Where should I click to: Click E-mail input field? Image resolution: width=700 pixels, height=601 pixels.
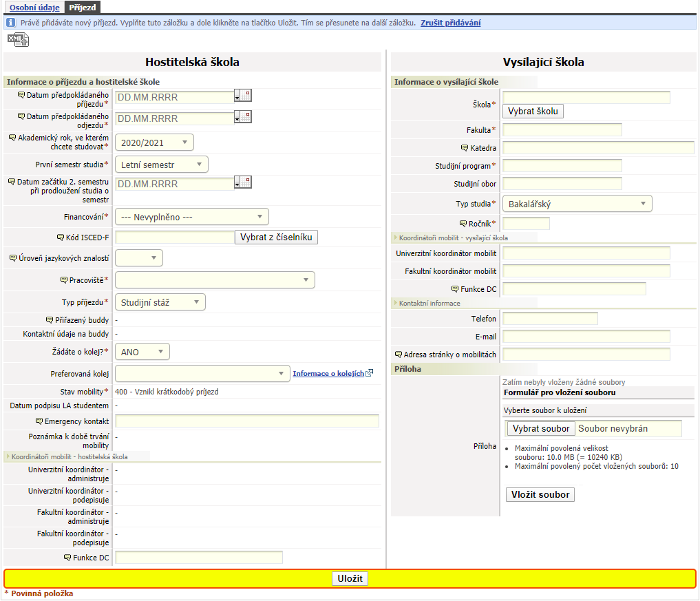(x=586, y=336)
